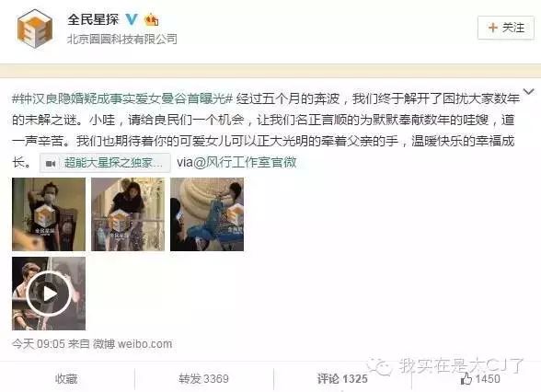The image size is (541, 392).
Task: Click the 全民星探 username
Action: [x=93, y=19]
